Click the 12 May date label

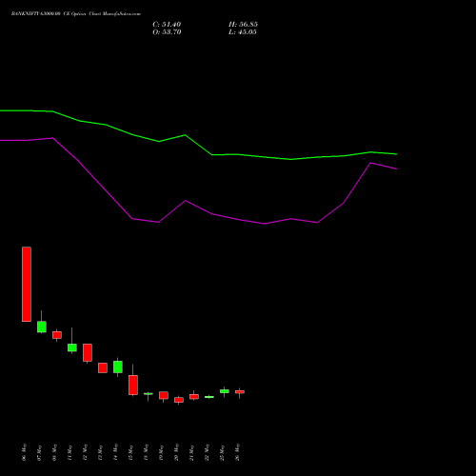coord(86,452)
